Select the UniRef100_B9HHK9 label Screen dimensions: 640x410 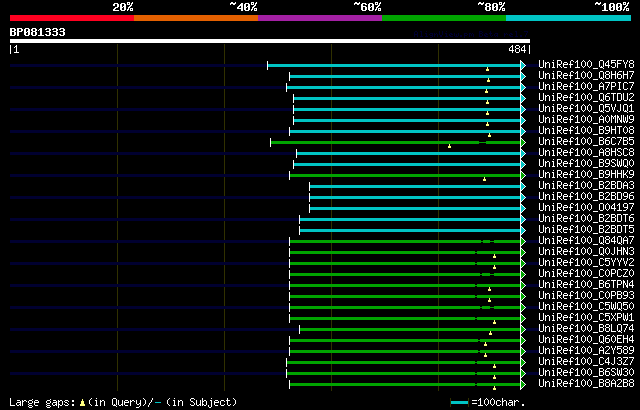point(587,175)
